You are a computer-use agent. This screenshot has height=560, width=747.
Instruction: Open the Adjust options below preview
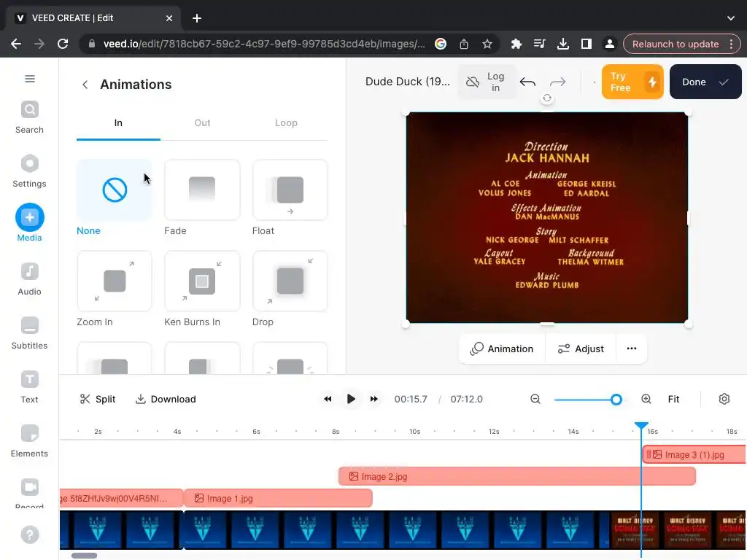tap(581, 349)
